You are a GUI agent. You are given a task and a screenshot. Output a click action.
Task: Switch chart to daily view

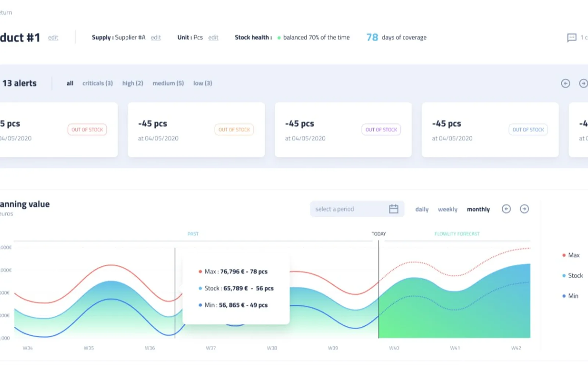click(x=422, y=209)
